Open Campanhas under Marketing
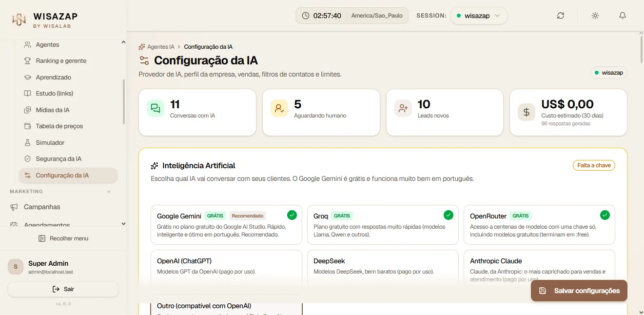644x315 pixels. [x=63, y=207]
